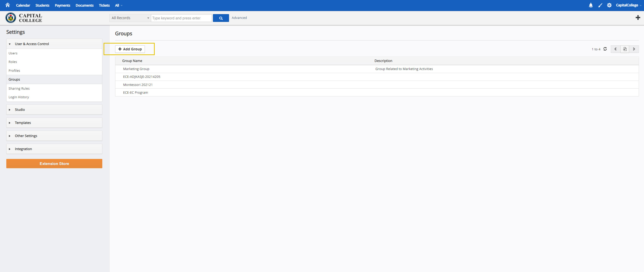
Task: Click the page jump icon
Action: point(625,49)
